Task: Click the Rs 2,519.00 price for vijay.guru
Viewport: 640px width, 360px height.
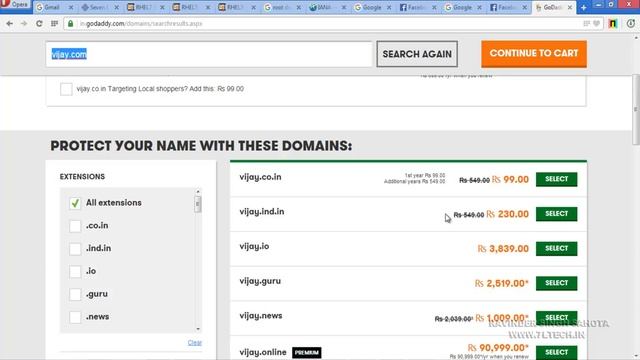Action: tap(502, 283)
